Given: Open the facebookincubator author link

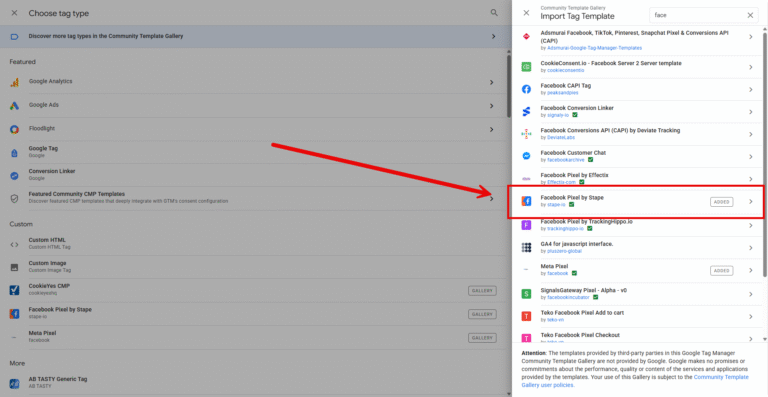Looking at the screenshot, I should pyautogui.click(x=569, y=297).
